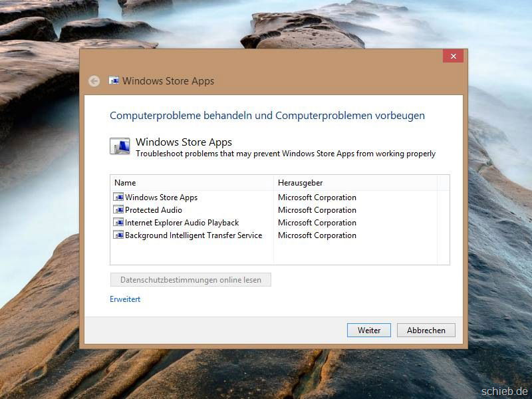Click the icon next to Background Intelligent Transfer Service
This screenshot has width=532, height=399.
pyautogui.click(x=118, y=235)
